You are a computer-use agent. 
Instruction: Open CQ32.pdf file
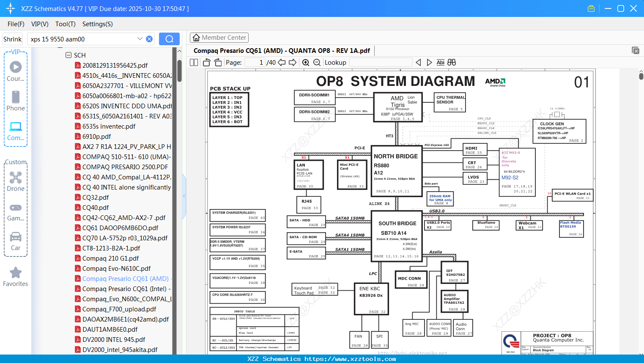point(96,198)
